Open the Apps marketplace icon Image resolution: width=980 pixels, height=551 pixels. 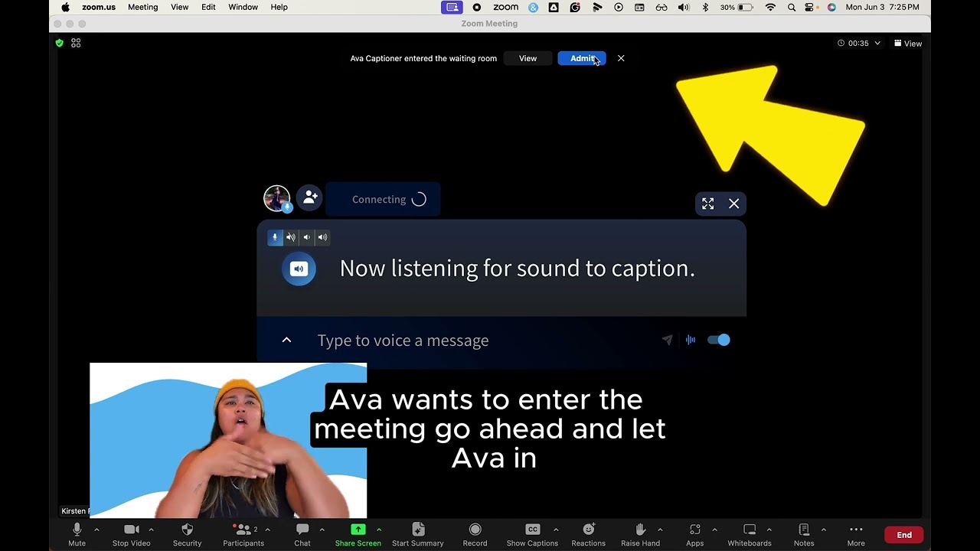[x=694, y=534]
